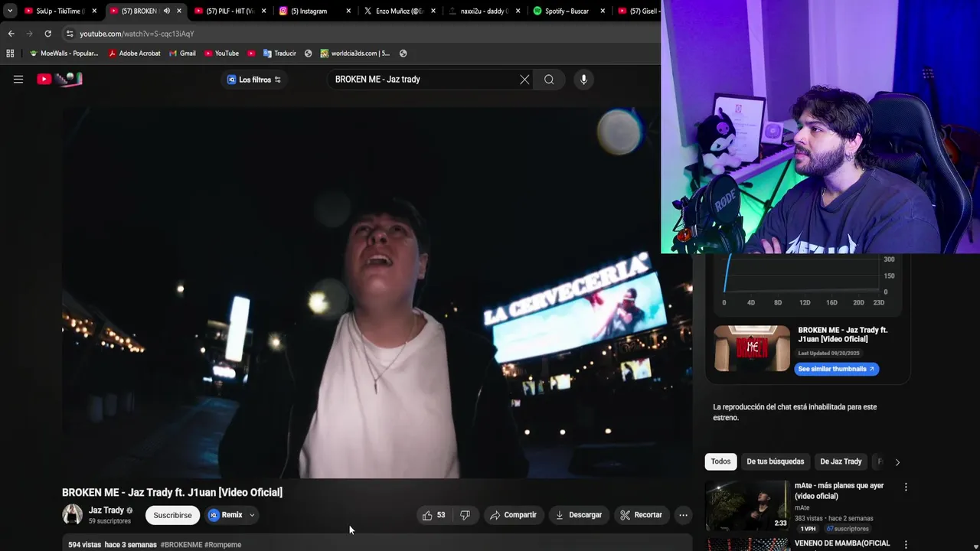Screen dimensions: 980x551
Task: Start voice search with the microphone
Action: click(x=583, y=80)
